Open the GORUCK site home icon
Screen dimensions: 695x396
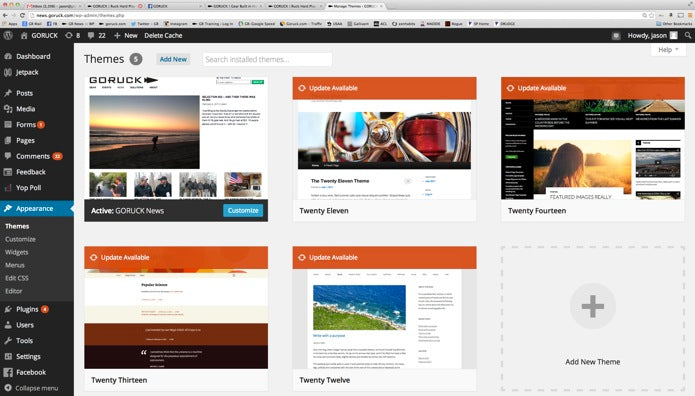pos(24,35)
